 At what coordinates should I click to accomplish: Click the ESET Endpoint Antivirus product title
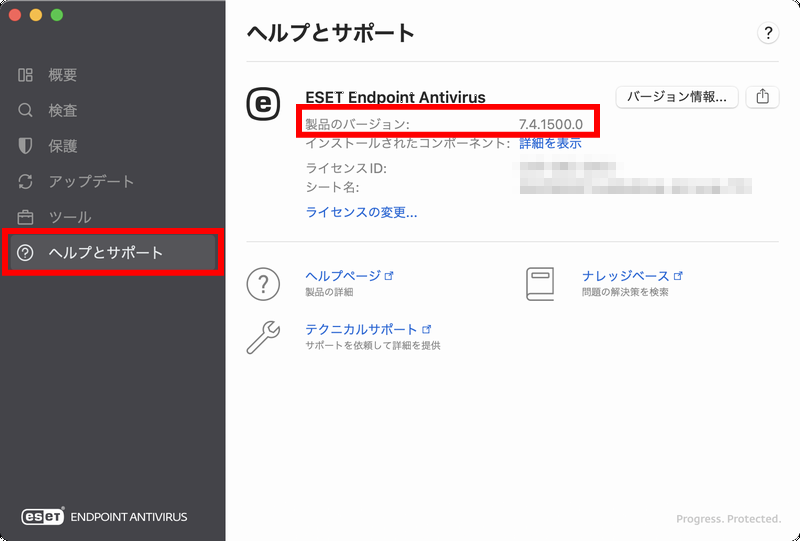(395, 97)
